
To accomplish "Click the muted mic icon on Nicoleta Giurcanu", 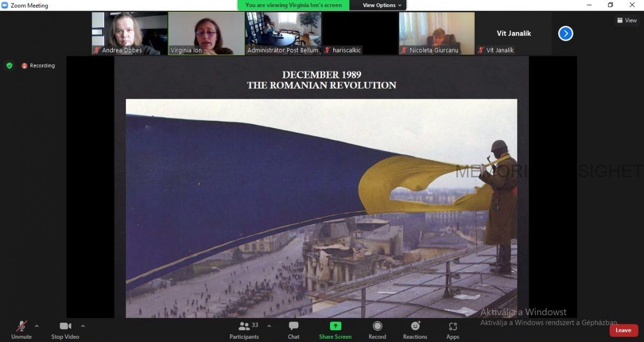I will [404, 50].
